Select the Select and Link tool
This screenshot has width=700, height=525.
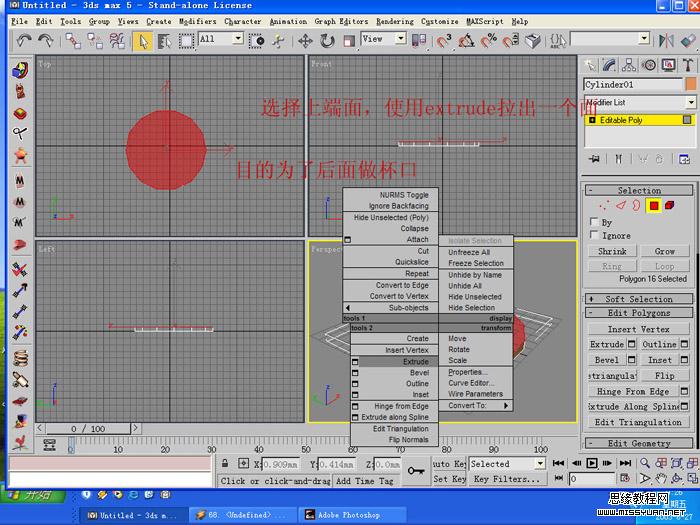[73, 41]
